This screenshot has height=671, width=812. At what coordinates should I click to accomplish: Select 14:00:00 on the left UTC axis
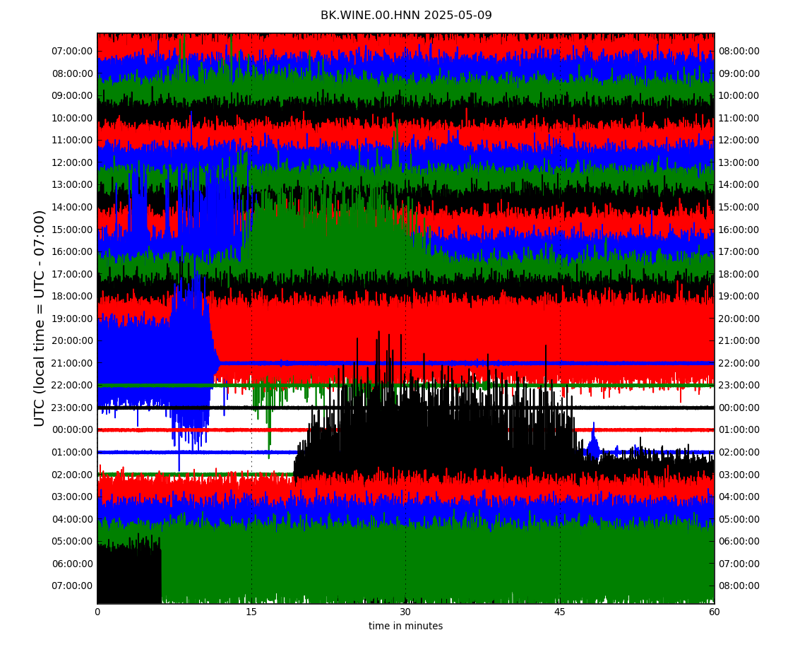coord(73,207)
